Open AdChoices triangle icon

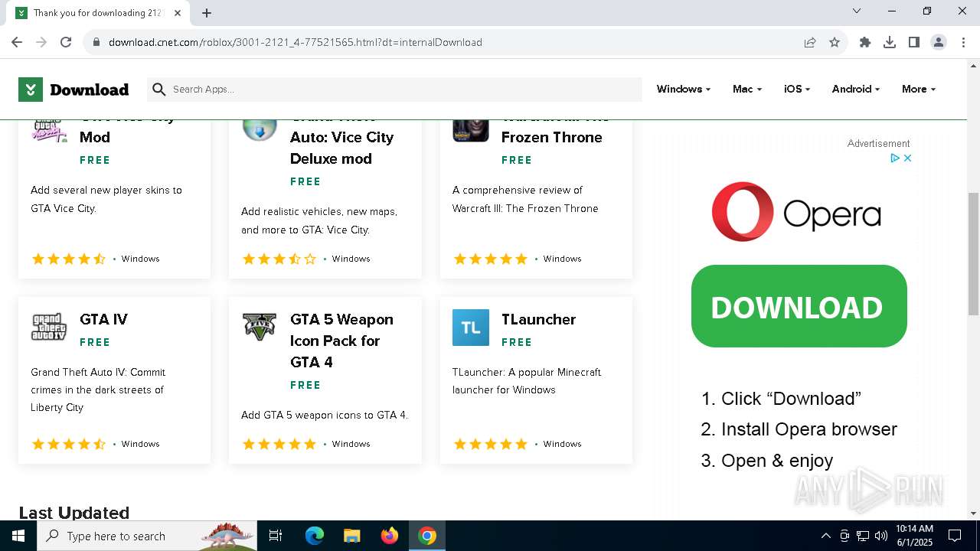(895, 158)
